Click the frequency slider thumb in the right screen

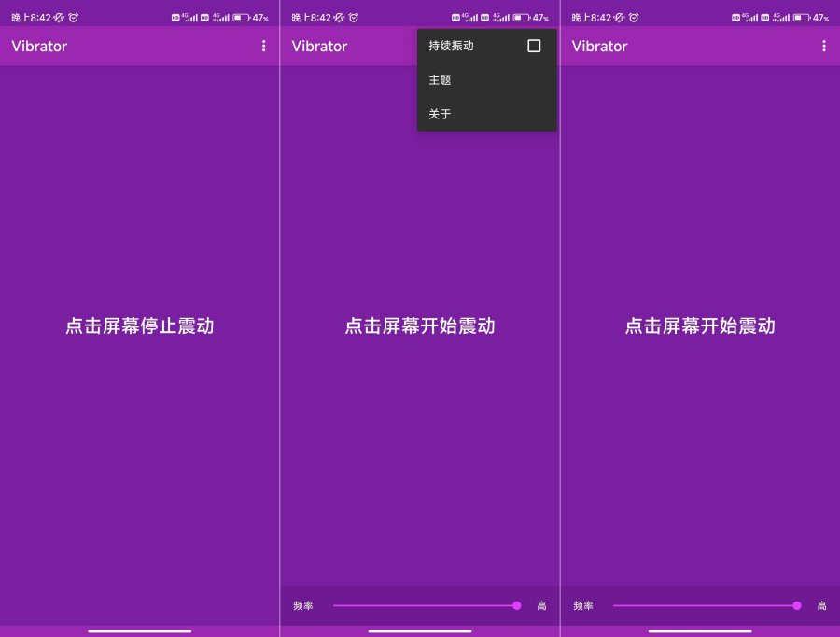point(797,605)
